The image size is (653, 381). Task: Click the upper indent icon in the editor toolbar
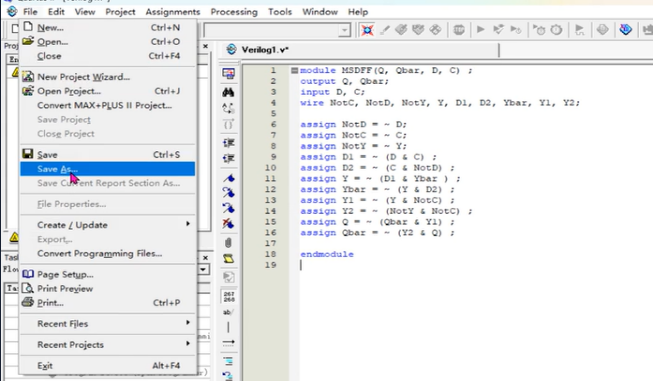228,143
